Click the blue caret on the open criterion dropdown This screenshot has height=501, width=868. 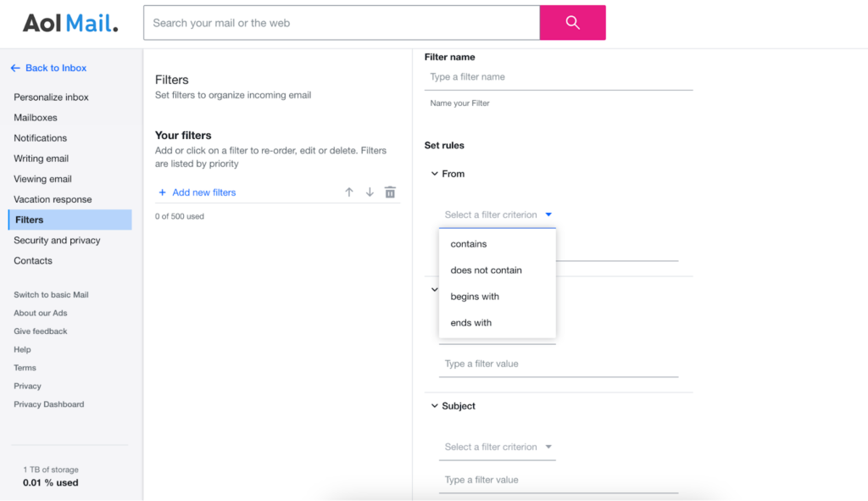[548, 214]
